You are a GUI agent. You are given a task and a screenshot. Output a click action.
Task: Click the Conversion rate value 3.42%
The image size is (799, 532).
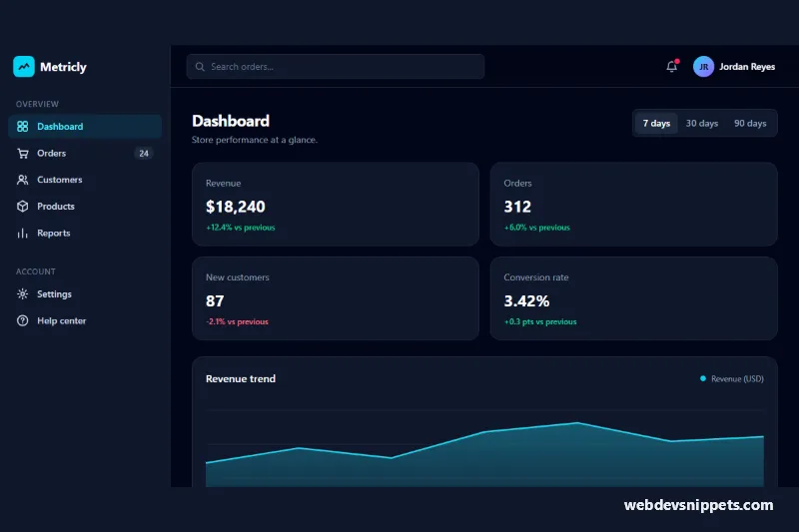pyautogui.click(x=526, y=300)
